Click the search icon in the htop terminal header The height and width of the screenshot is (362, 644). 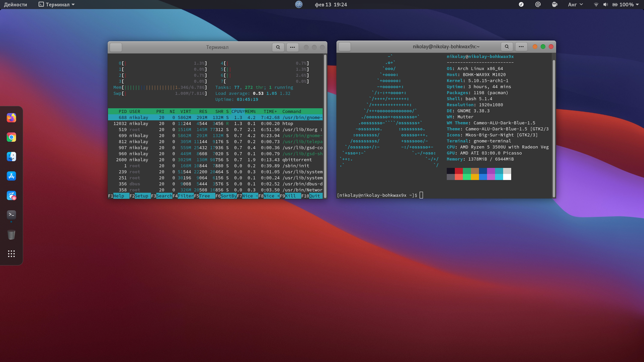tap(278, 47)
